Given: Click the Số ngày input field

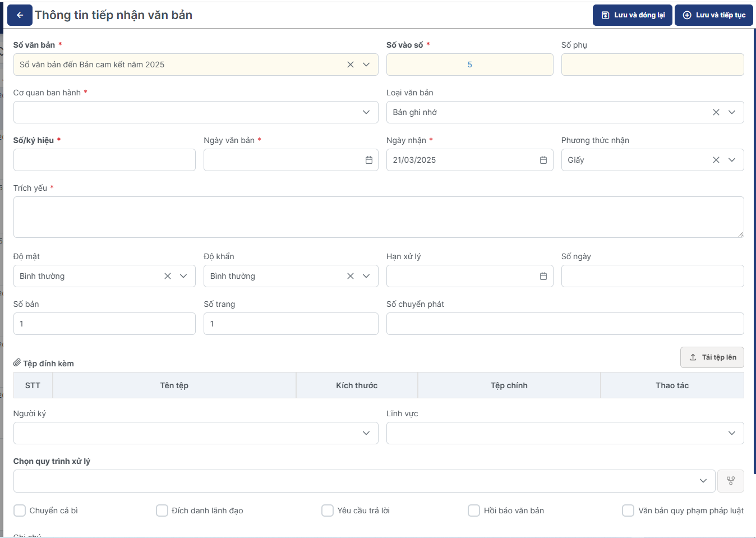Looking at the screenshot, I should pyautogui.click(x=653, y=276).
